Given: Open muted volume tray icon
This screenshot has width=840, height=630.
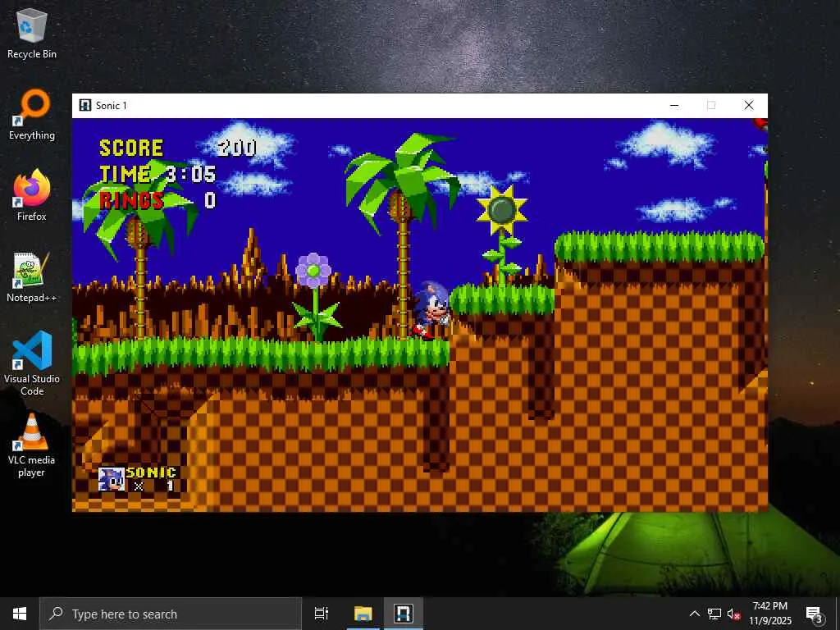Looking at the screenshot, I should (734, 614).
